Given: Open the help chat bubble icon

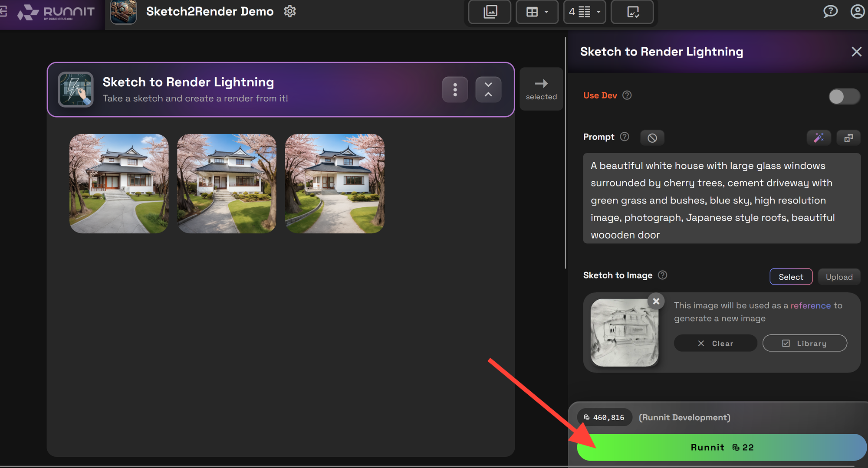Looking at the screenshot, I should 830,11.
